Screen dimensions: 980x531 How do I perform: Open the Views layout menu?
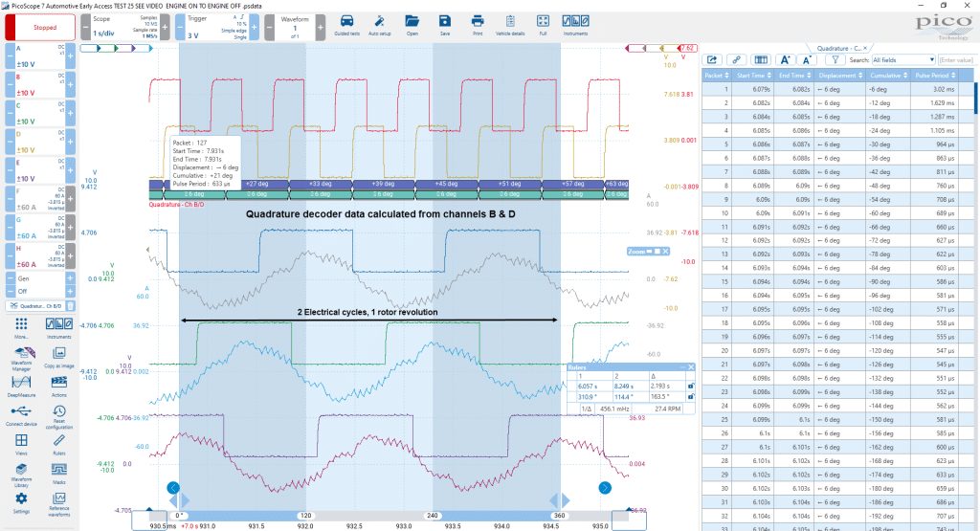tap(21, 444)
